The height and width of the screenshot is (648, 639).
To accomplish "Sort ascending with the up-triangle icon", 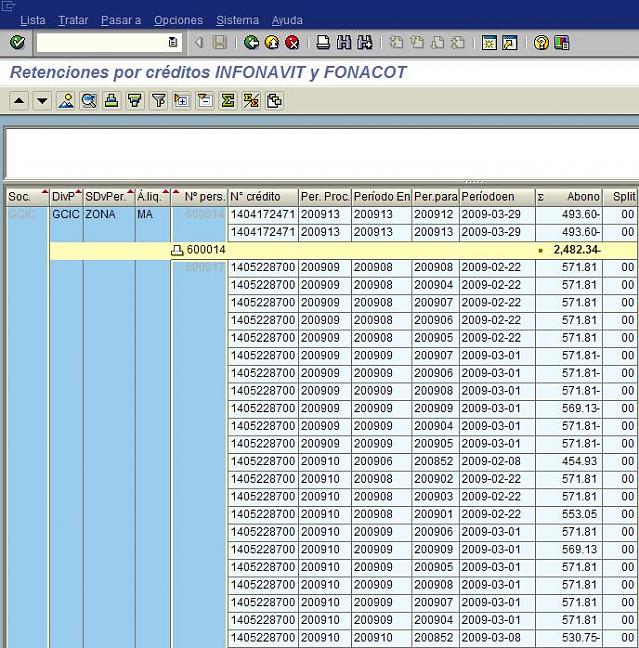I will click(x=19, y=100).
